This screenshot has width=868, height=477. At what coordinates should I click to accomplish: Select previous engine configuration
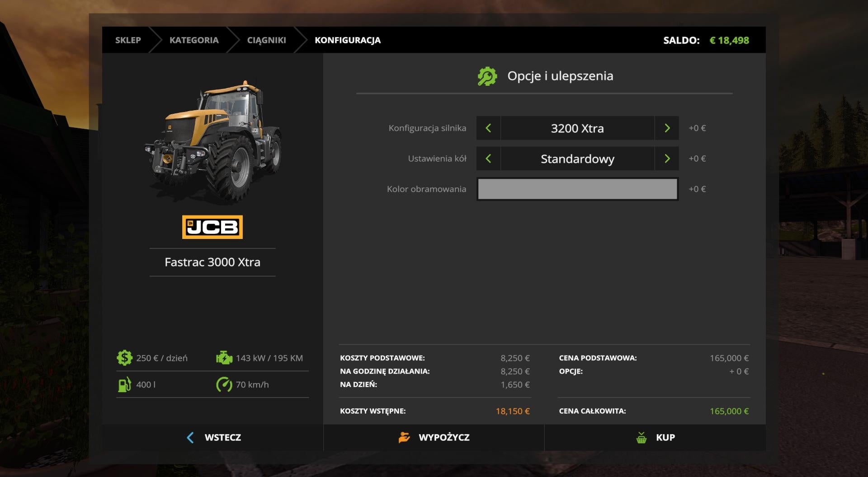click(488, 128)
